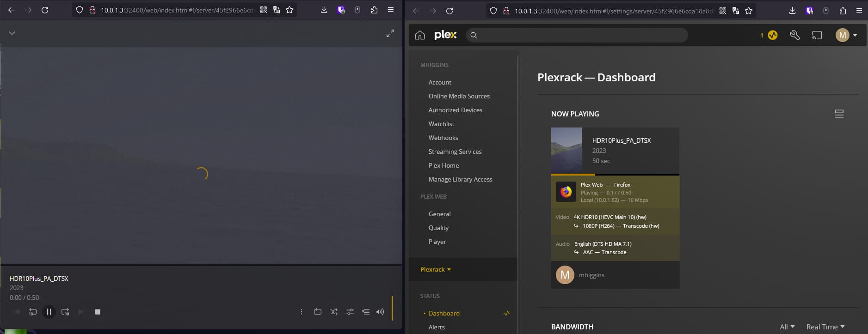
Task: Mute the player volume speaker icon
Action: 380,312
